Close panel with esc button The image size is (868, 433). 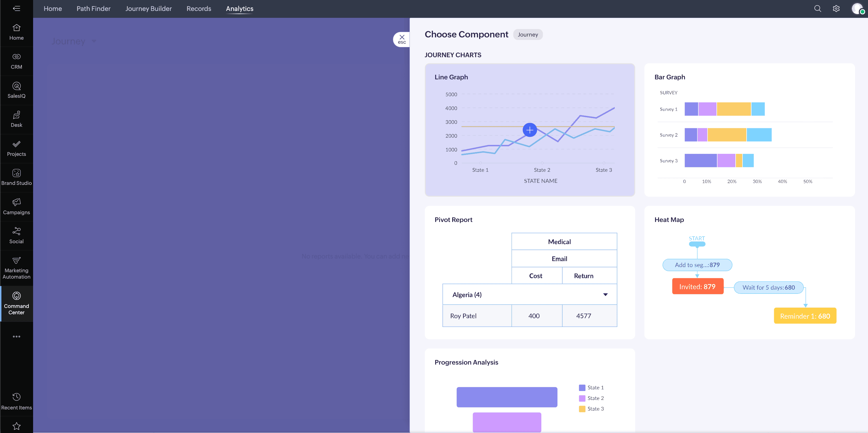coord(402,39)
